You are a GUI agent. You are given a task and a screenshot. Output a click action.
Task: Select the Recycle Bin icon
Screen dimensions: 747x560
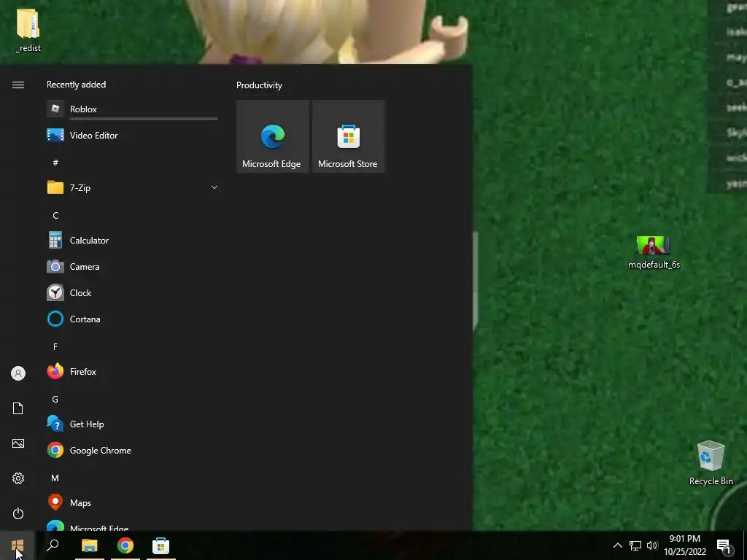tap(711, 463)
